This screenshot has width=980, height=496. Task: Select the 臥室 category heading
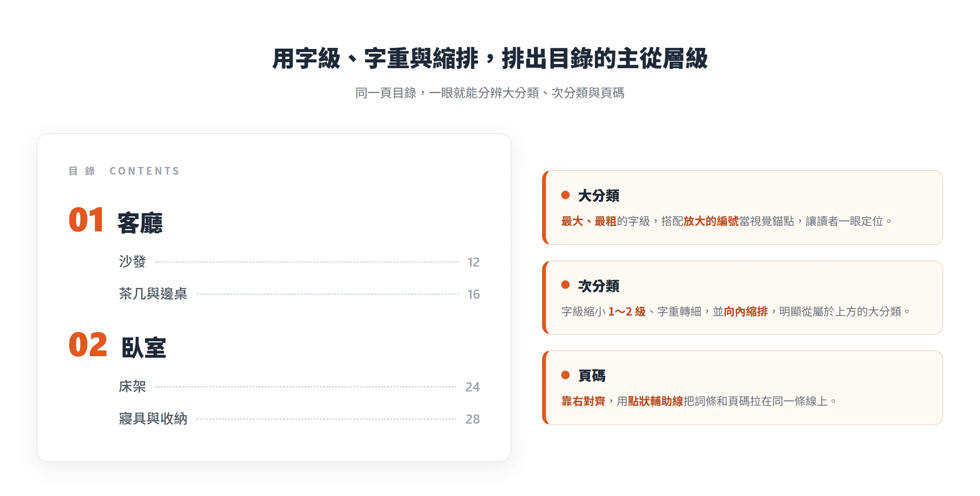[x=144, y=347]
